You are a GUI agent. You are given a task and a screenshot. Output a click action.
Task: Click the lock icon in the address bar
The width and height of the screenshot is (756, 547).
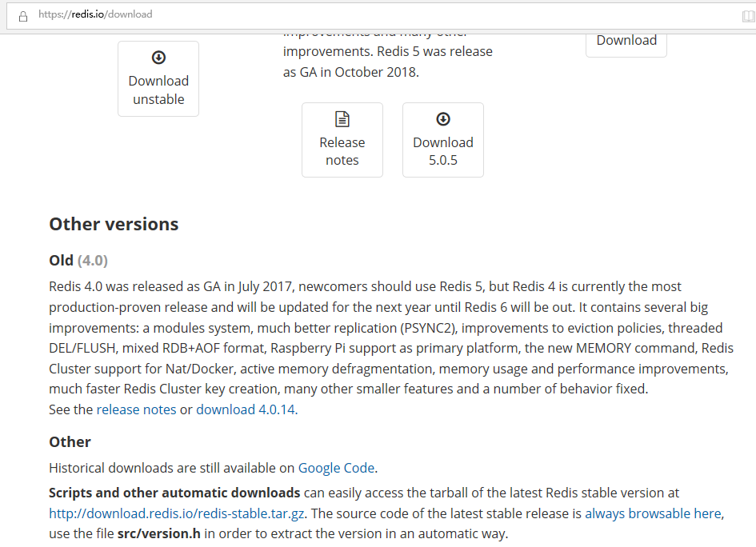pyautogui.click(x=22, y=15)
